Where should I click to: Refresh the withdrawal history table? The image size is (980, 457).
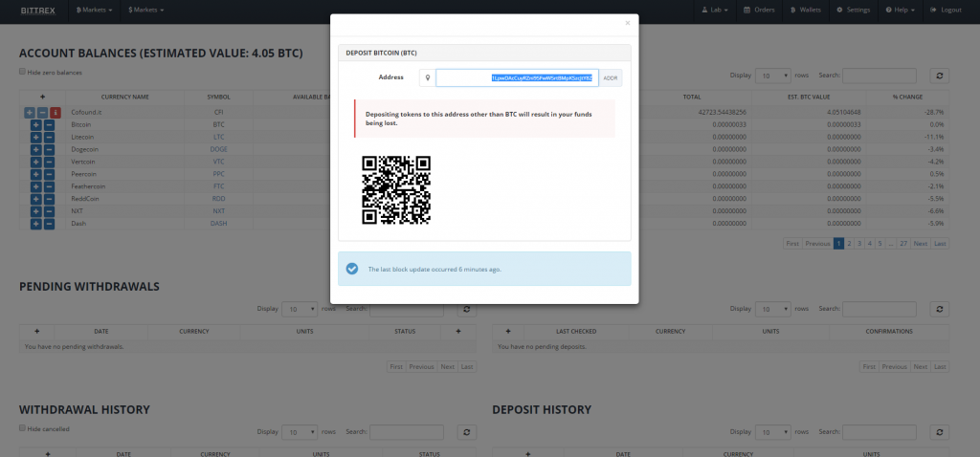pyautogui.click(x=466, y=432)
